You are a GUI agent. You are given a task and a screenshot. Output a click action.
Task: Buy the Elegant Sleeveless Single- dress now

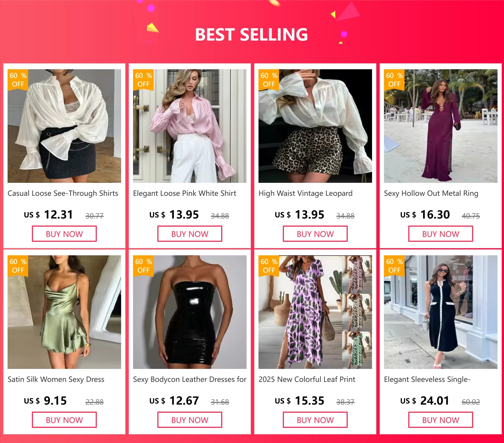click(441, 420)
